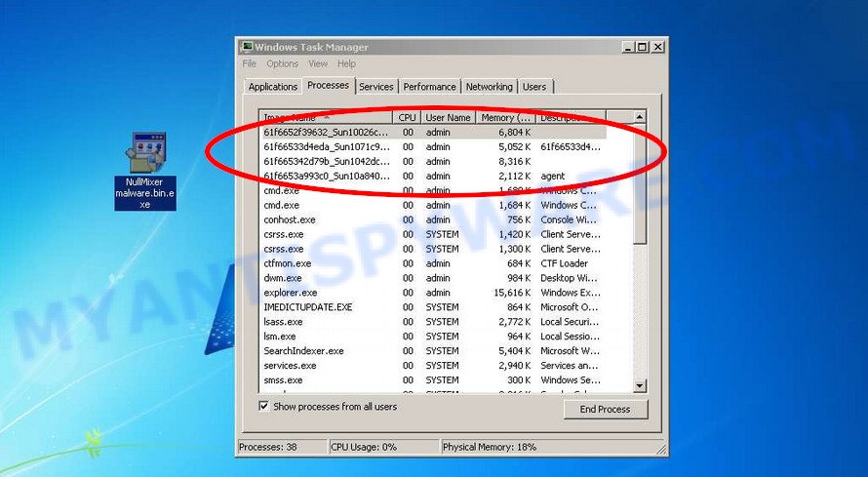The image size is (868, 477).
Task: Maximize the Task Manager window
Action: pyautogui.click(x=642, y=47)
